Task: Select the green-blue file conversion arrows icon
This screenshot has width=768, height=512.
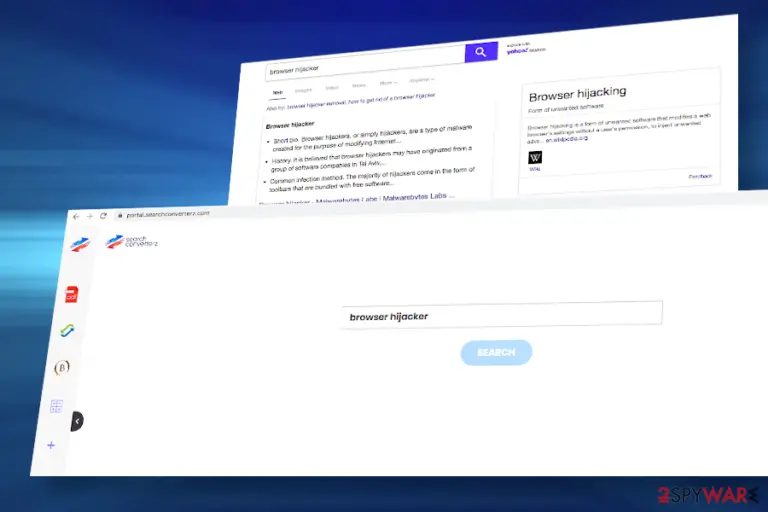Action: pos(67,331)
